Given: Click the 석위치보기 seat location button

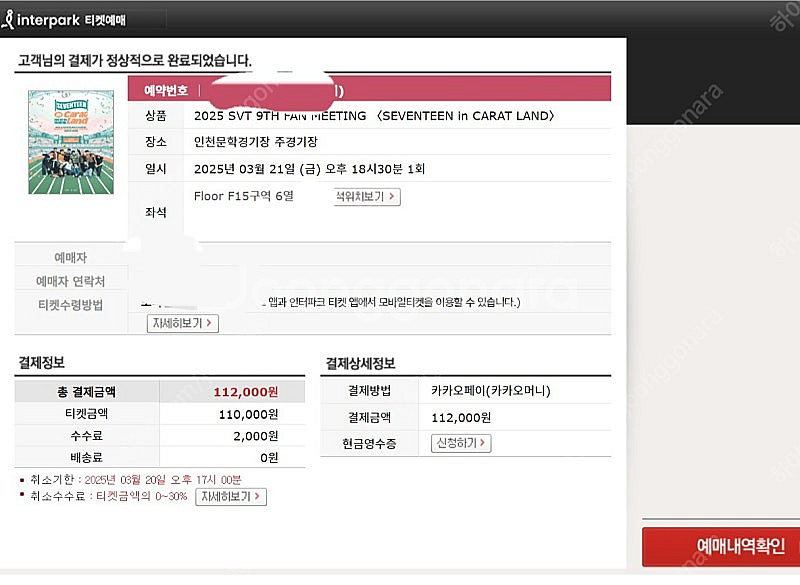Looking at the screenshot, I should 367,196.
